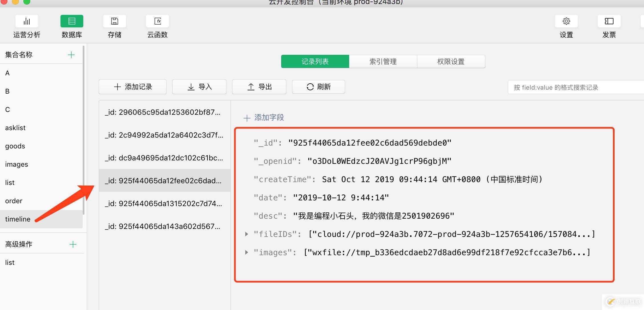Click plus icon next to 高级操作
This screenshot has height=310, width=644.
(x=73, y=244)
